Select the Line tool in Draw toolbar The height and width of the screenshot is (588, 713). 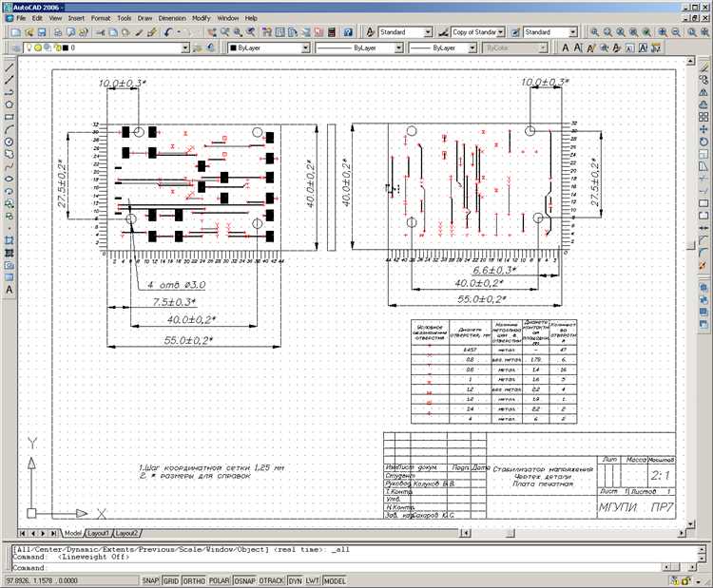click(9, 68)
